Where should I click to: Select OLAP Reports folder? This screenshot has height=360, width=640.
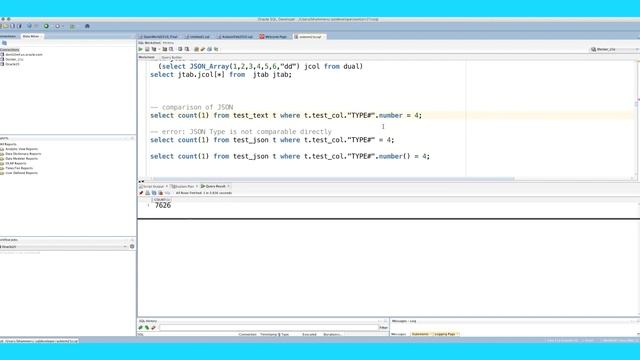13,163
